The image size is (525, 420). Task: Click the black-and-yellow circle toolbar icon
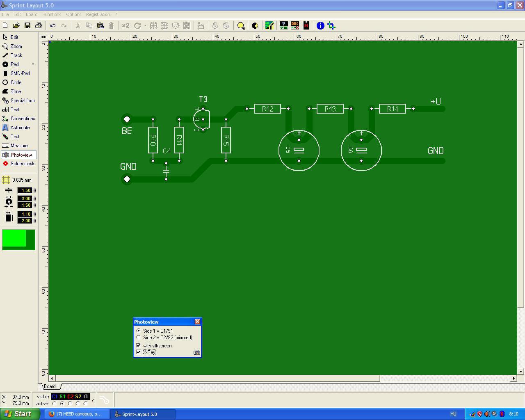[255, 25]
